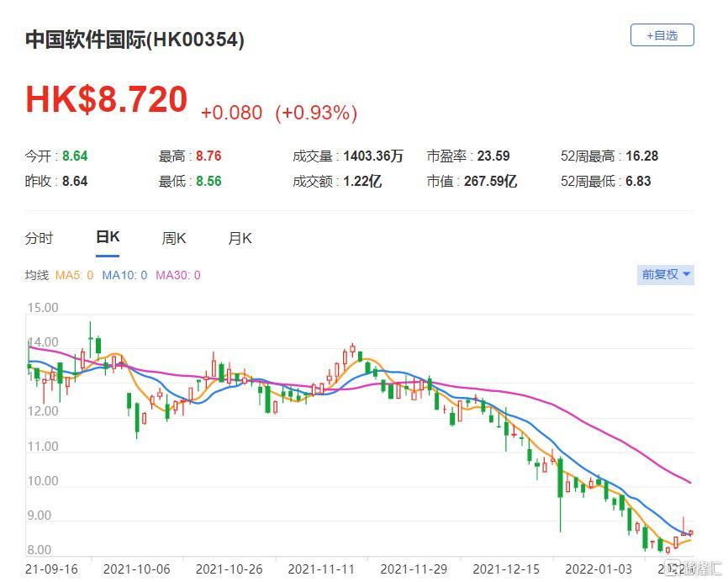The image size is (728, 582).
Task: Add stock to watchlist with +自选 button
Action: tap(662, 35)
